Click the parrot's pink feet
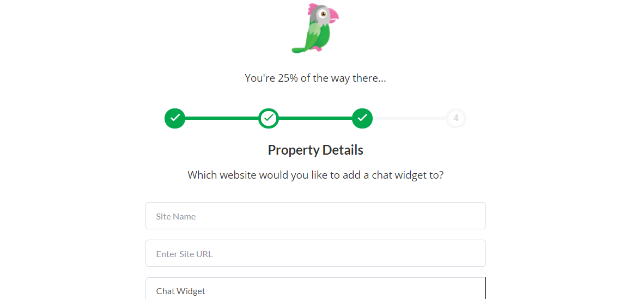644x299 pixels. 316,50
